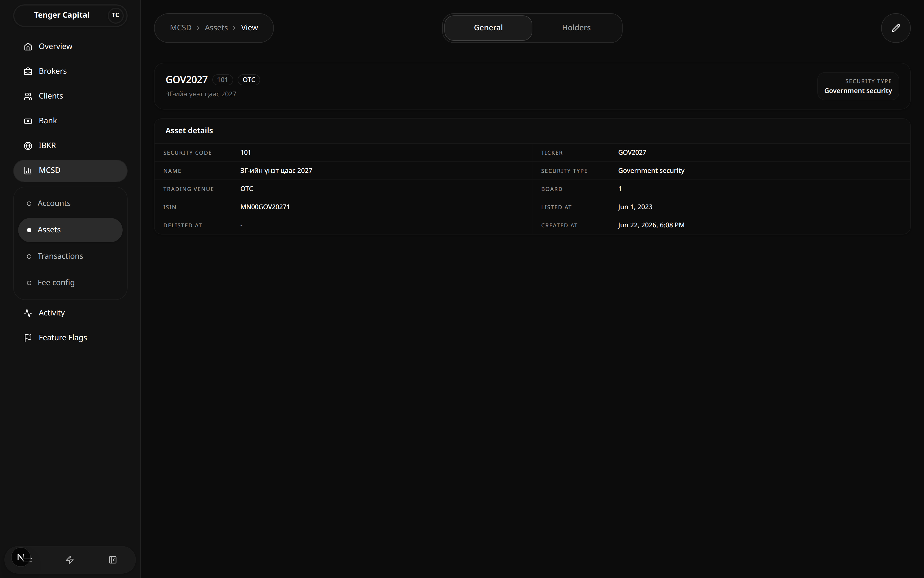Open the Clients page

coord(70,96)
